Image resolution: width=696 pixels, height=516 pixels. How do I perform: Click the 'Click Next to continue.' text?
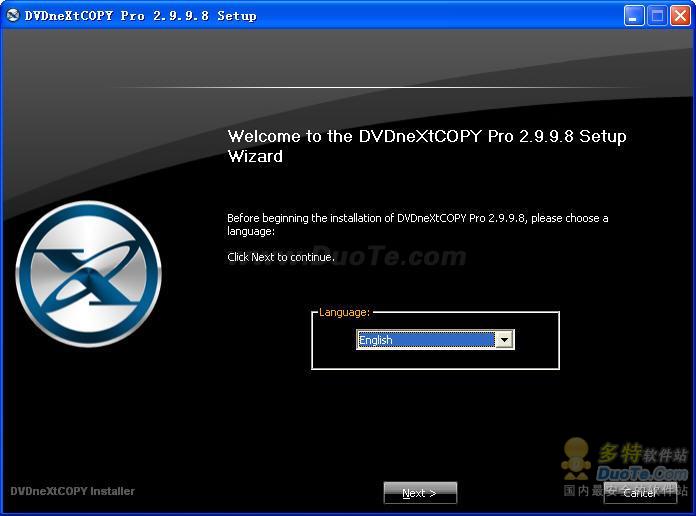[x=281, y=257]
